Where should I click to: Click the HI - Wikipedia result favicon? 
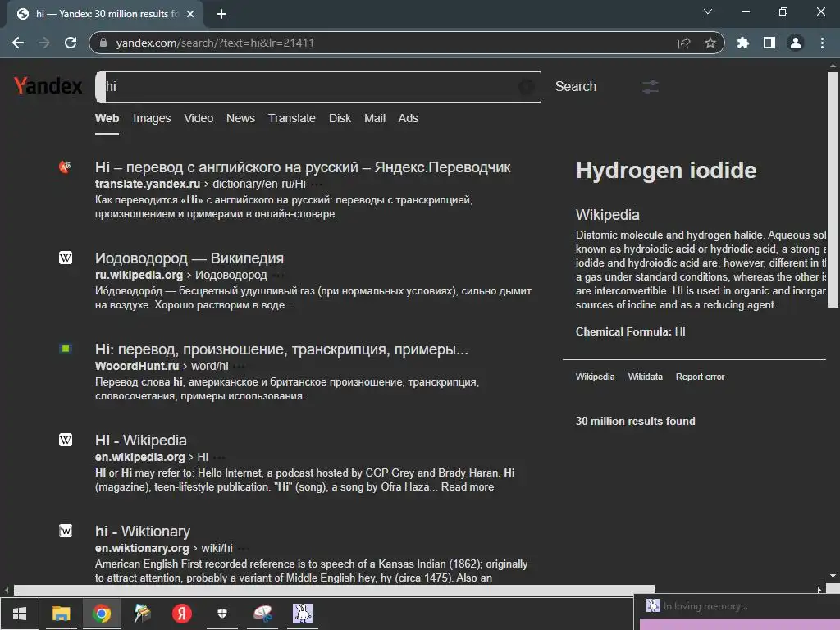(66, 441)
